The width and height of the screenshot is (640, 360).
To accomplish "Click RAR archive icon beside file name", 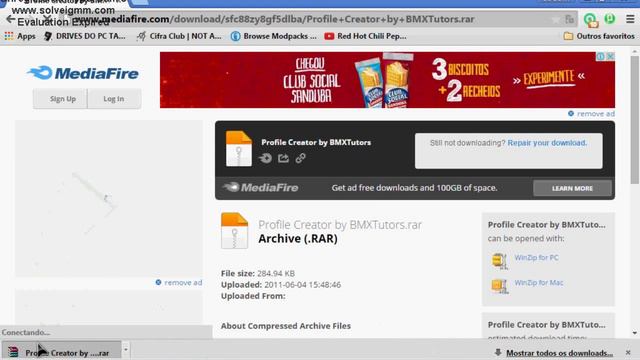I will (x=234, y=231).
